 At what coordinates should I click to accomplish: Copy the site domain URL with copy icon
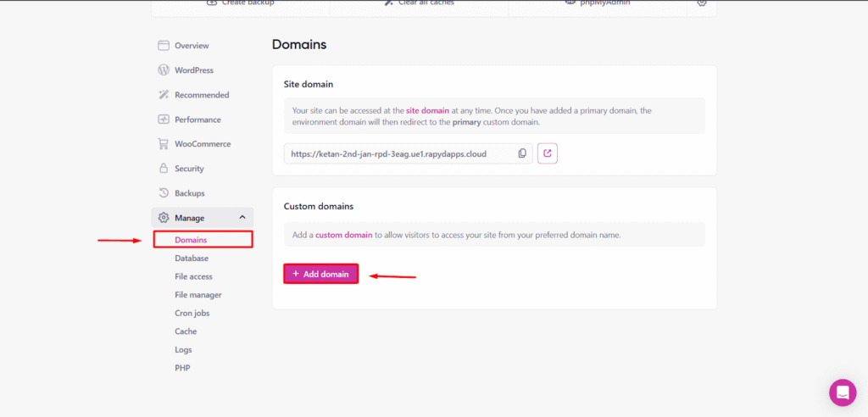(x=522, y=153)
